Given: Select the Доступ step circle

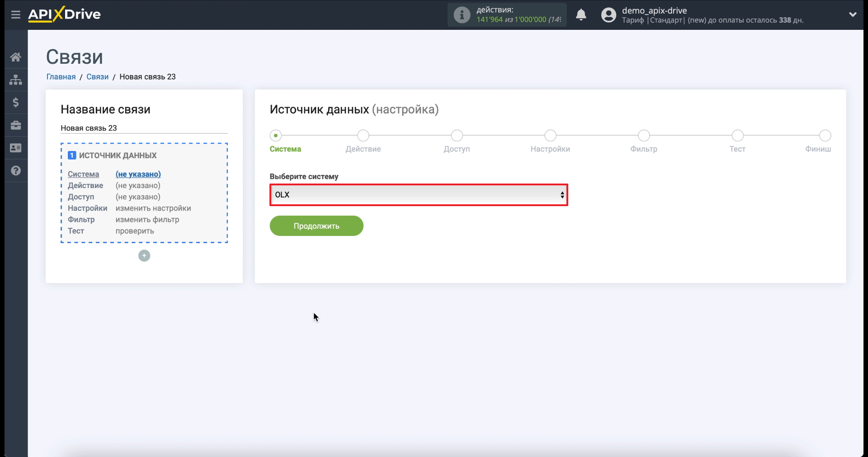Looking at the screenshot, I should 457,136.
